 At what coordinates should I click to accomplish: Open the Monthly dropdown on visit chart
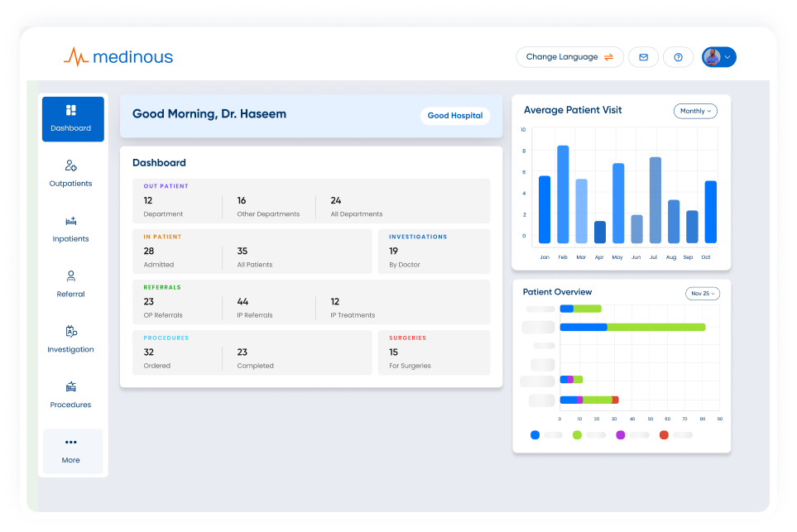click(x=695, y=111)
